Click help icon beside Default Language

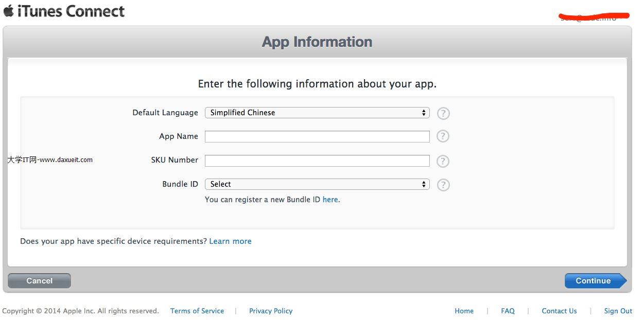[x=443, y=113]
